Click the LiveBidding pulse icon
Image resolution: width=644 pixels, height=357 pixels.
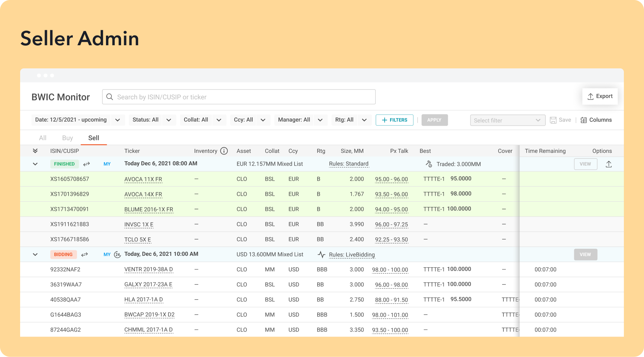click(x=321, y=255)
